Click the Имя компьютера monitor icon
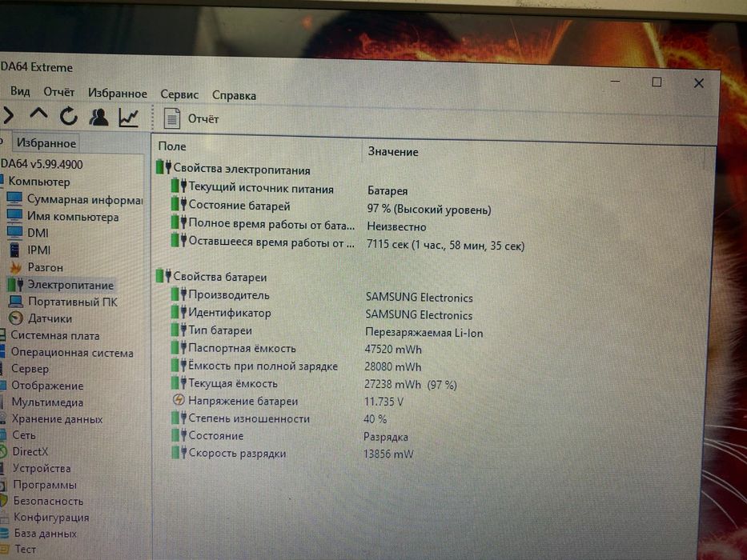 pyautogui.click(x=14, y=216)
